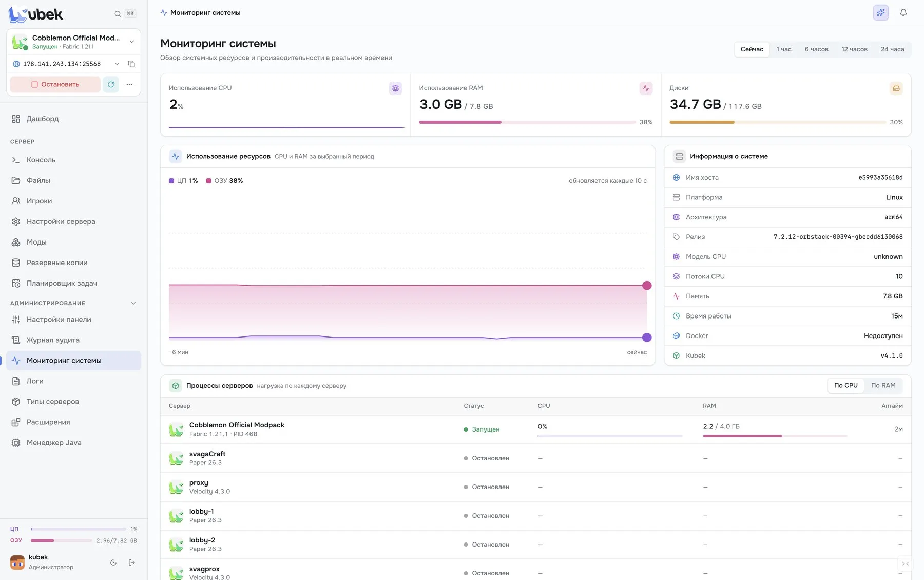Open Файлы in the sidebar
Viewport: 924px width, 580px height.
point(73,180)
